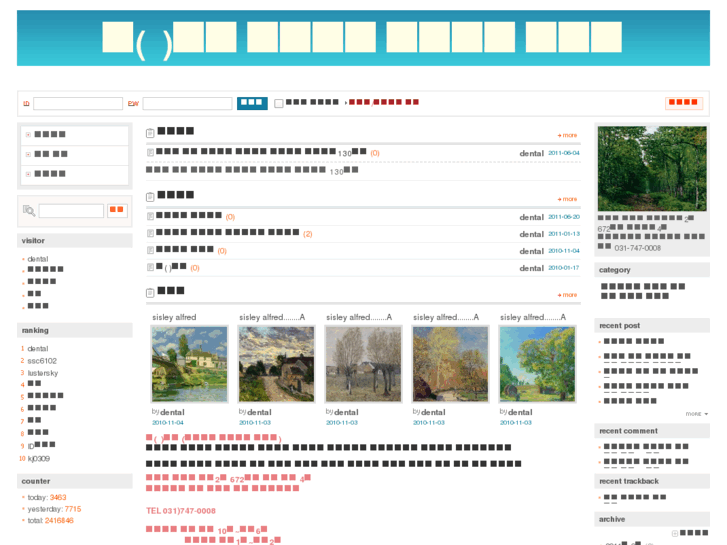Click the blue login button
The height and width of the screenshot is (545, 727).
(x=252, y=103)
